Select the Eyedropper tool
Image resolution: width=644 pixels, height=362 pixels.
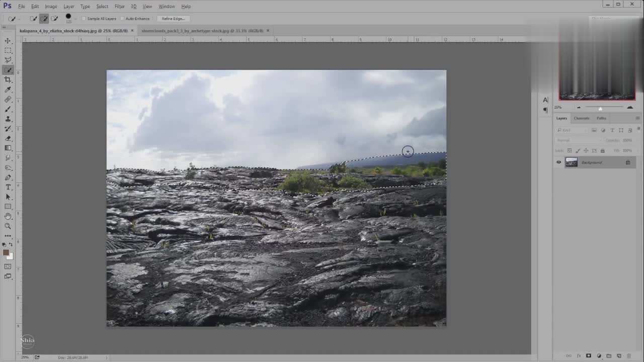pyautogui.click(x=8, y=89)
